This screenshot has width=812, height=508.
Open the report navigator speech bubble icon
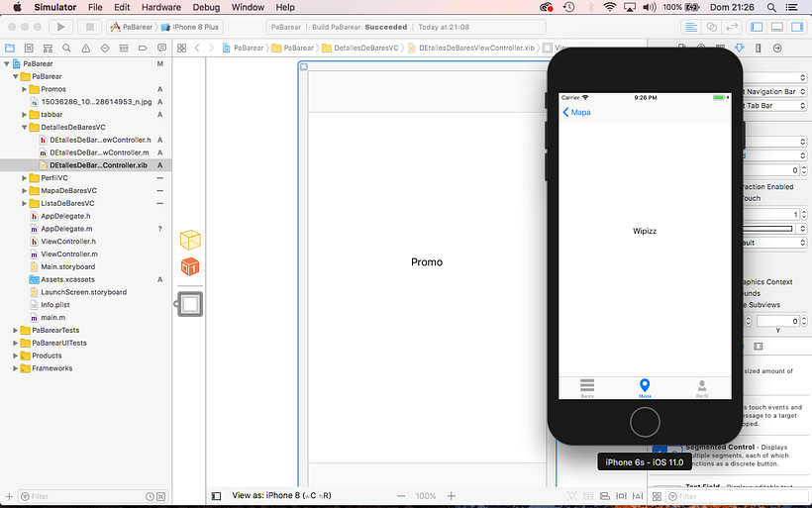click(x=161, y=49)
